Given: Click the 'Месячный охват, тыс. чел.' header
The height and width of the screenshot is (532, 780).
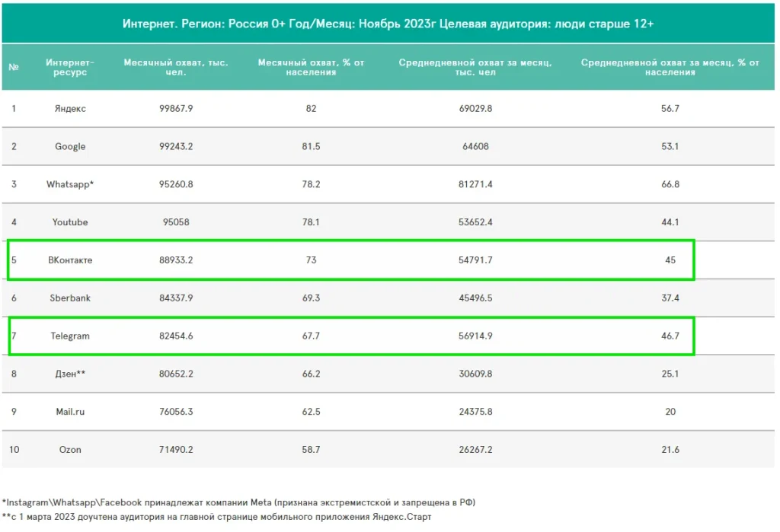Looking at the screenshot, I should point(176,67).
